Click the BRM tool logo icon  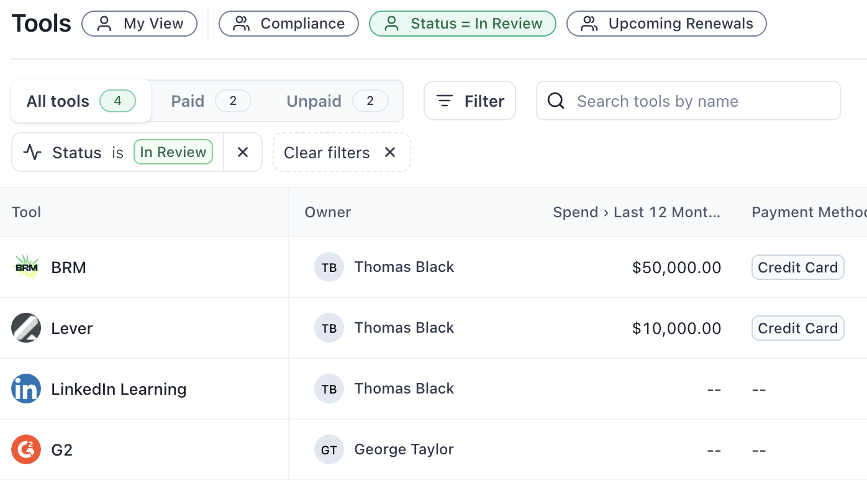tap(26, 268)
